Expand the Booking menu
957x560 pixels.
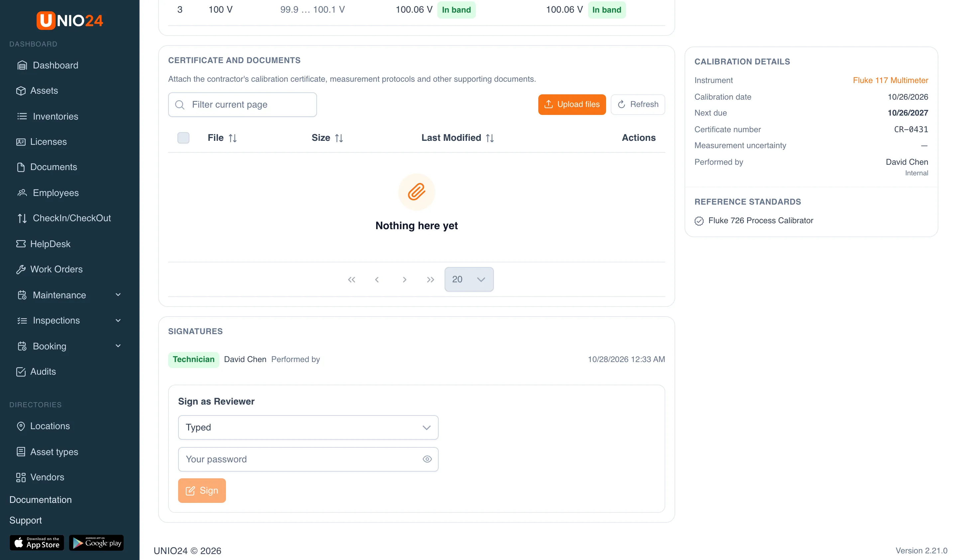[70, 346]
